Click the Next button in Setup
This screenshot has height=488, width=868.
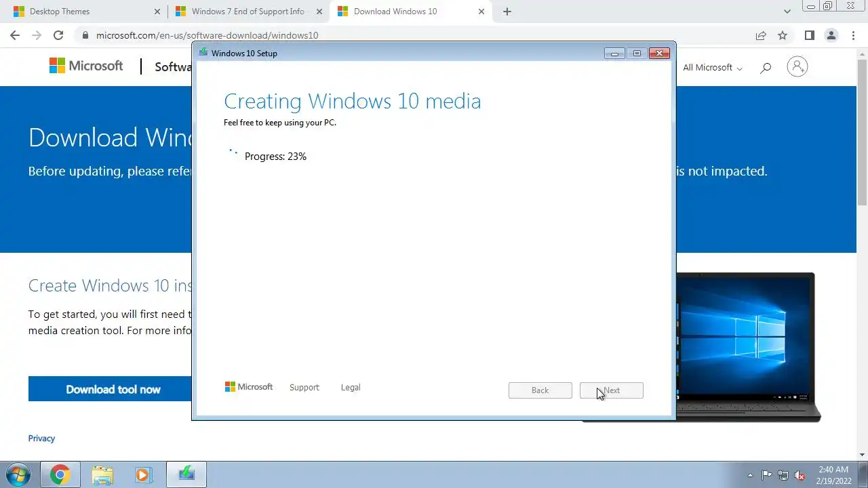pyautogui.click(x=611, y=390)
